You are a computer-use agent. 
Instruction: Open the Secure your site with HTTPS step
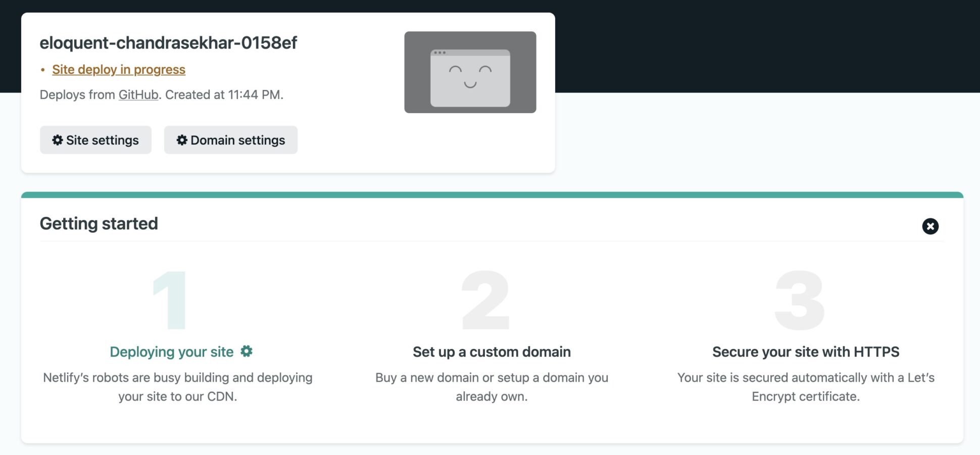tap(806, 352)
